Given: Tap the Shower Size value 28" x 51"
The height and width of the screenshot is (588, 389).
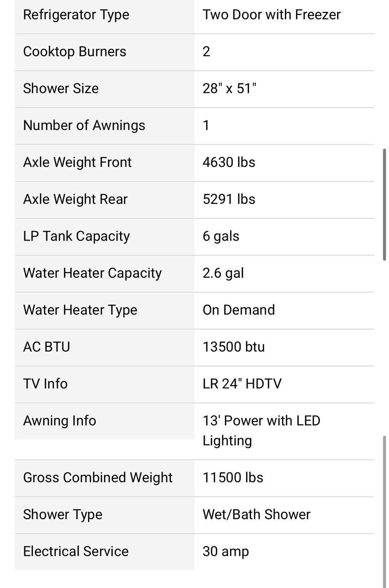Looking at the screenshot, I should [x=229, y=89].
